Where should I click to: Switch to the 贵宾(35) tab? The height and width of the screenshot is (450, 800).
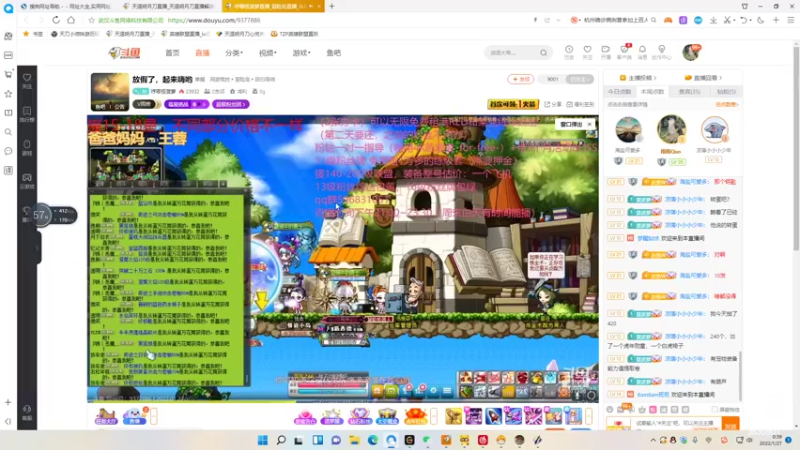coord(689,92)
